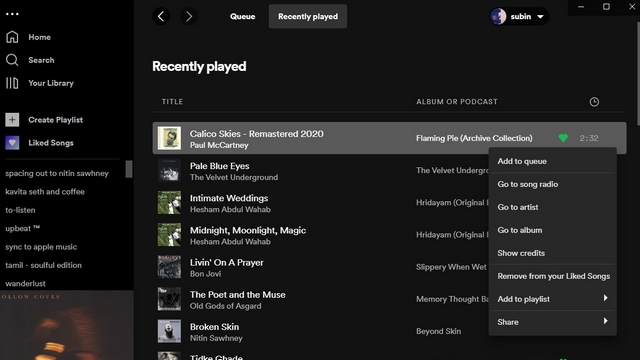Click the Old Gods of Asgard artist
640x360 pixels.
coord(225,306)
